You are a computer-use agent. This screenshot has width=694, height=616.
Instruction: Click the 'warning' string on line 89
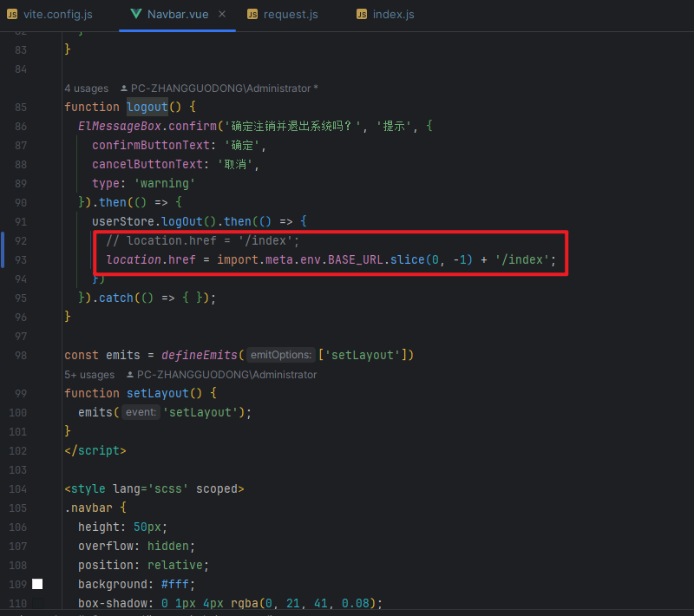pyautogui.click(x=165, y=183)
